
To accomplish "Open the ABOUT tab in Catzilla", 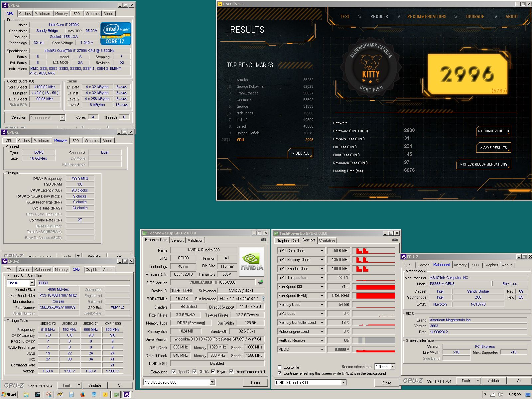I will coord(512,16).
